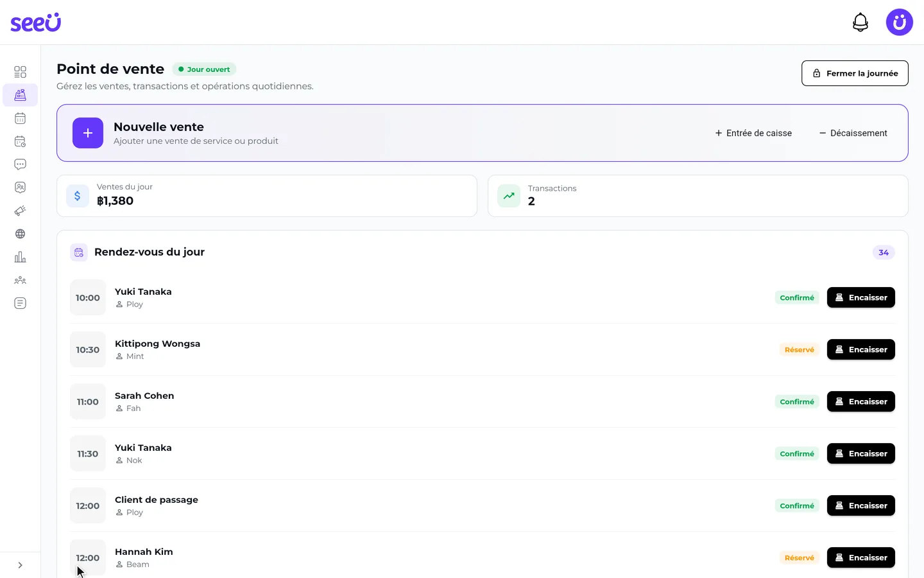
Task: Click the name Client de passage
Action: (157, 500)
